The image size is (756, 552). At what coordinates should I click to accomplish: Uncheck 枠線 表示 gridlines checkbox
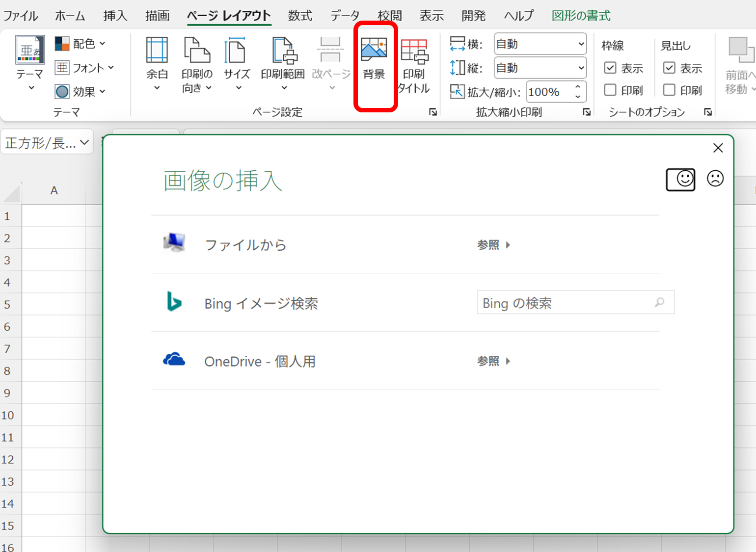pos(610,68)
